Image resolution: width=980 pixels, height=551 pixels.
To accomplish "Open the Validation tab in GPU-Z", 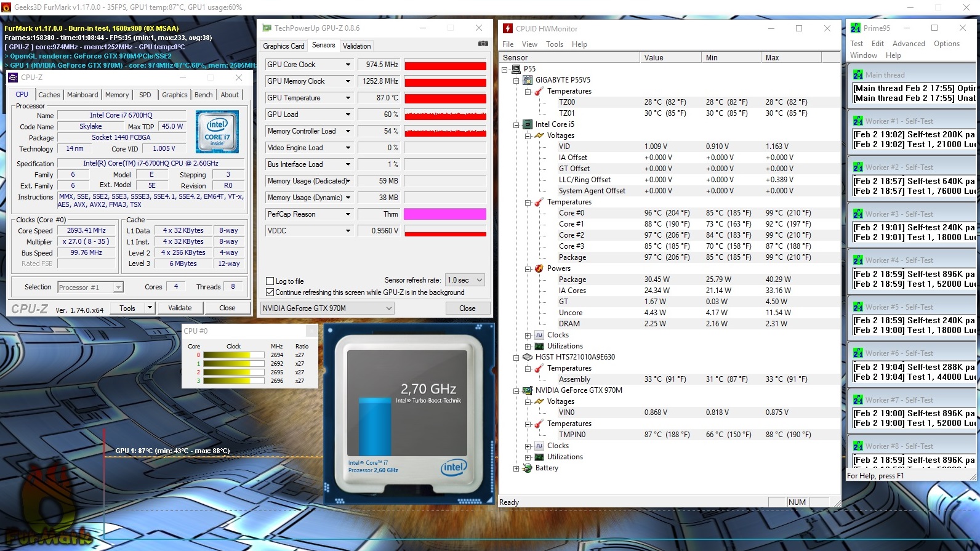I will click(x=357, y=46).
